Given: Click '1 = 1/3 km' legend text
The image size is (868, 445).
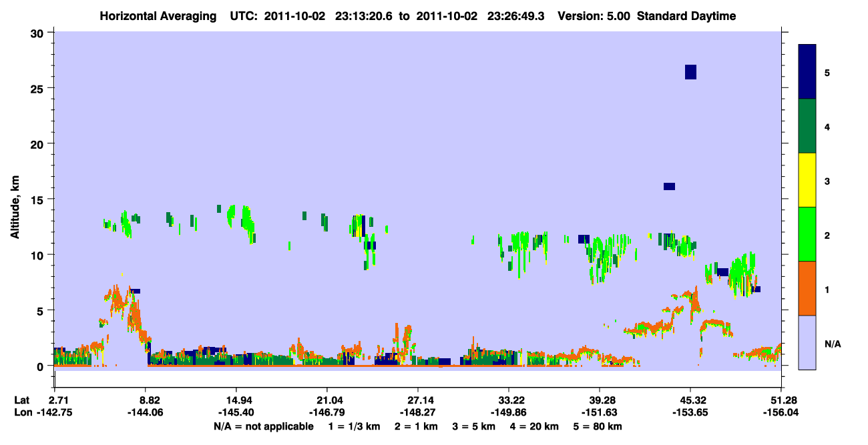Looking at the screenshot, I should (x=354, y=426).
